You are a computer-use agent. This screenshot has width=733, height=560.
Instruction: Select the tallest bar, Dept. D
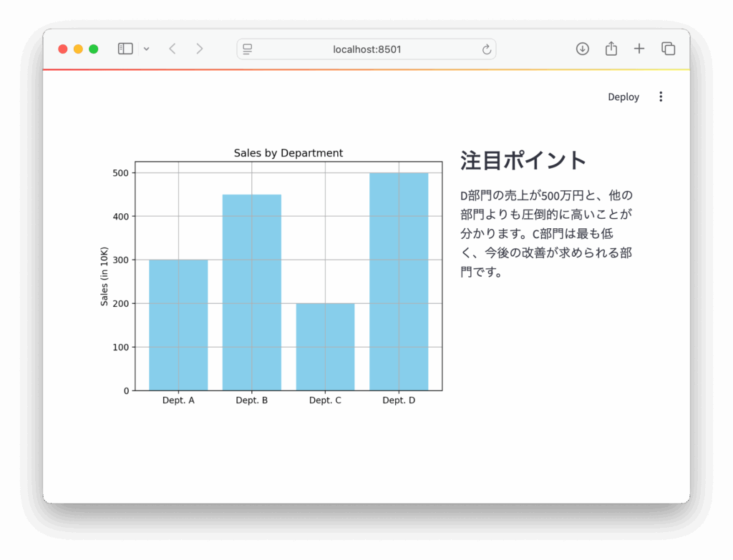pos(399,281)
